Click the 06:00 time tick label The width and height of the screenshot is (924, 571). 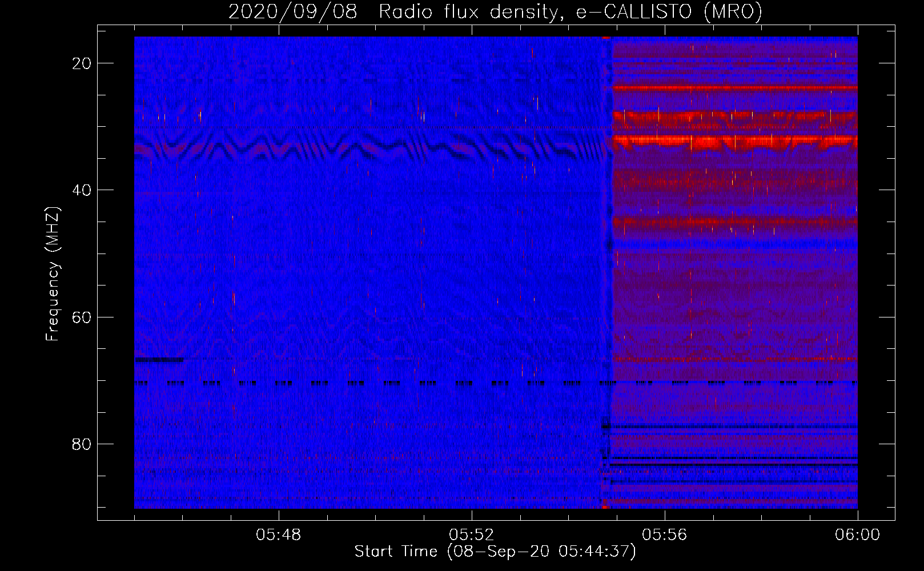pos(857,535)
